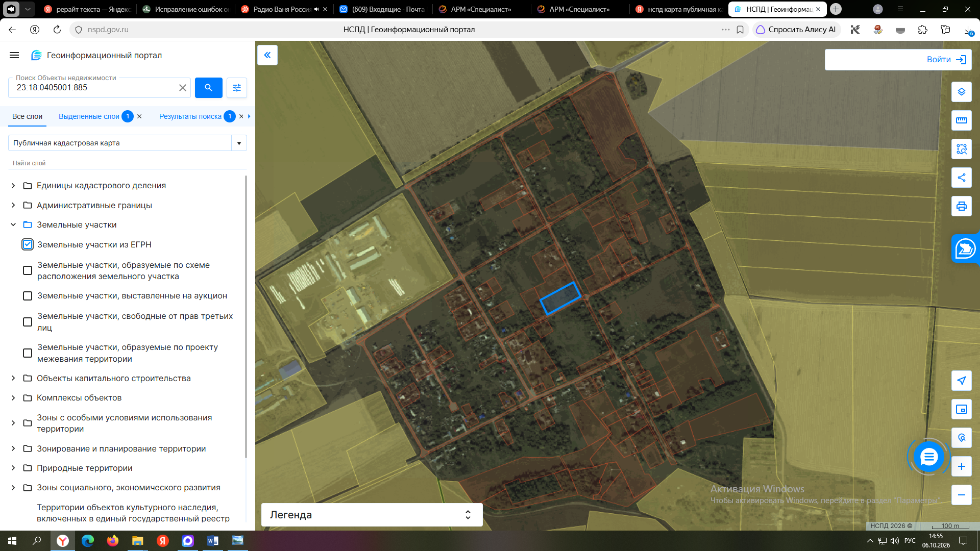Uncheck Земельные участки из ЕГРН
Viewport: 980px width, 551px height.
click(28, 244)
